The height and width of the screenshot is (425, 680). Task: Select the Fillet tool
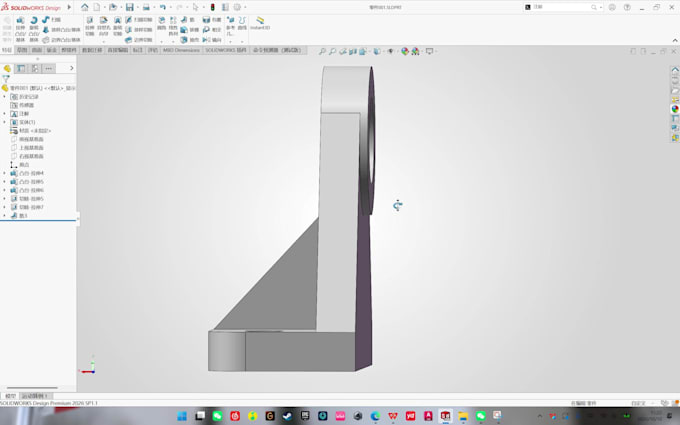[161, 23]
